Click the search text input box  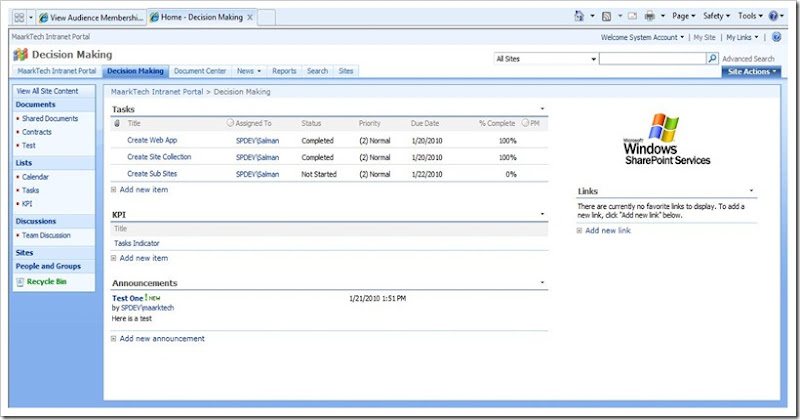tap(652, 59)
